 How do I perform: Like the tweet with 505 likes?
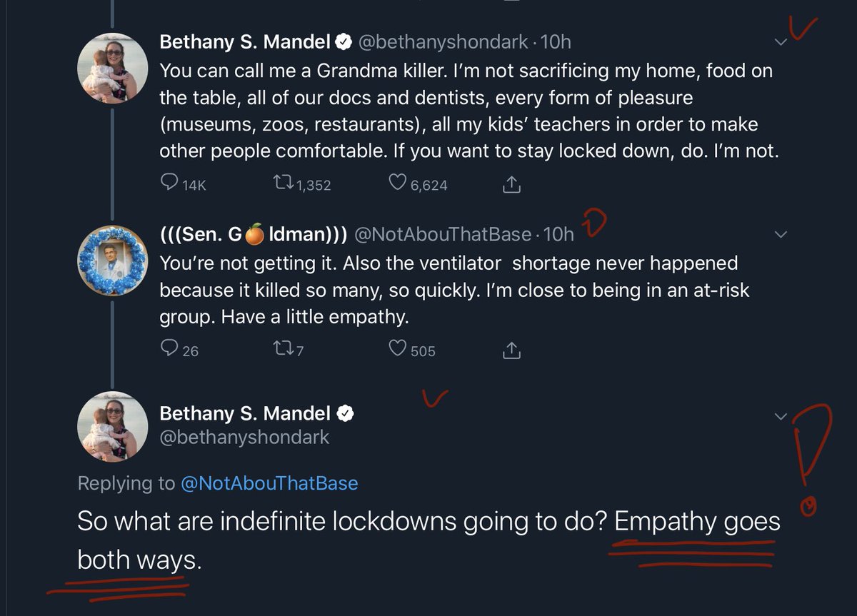(x=398, y=348)
